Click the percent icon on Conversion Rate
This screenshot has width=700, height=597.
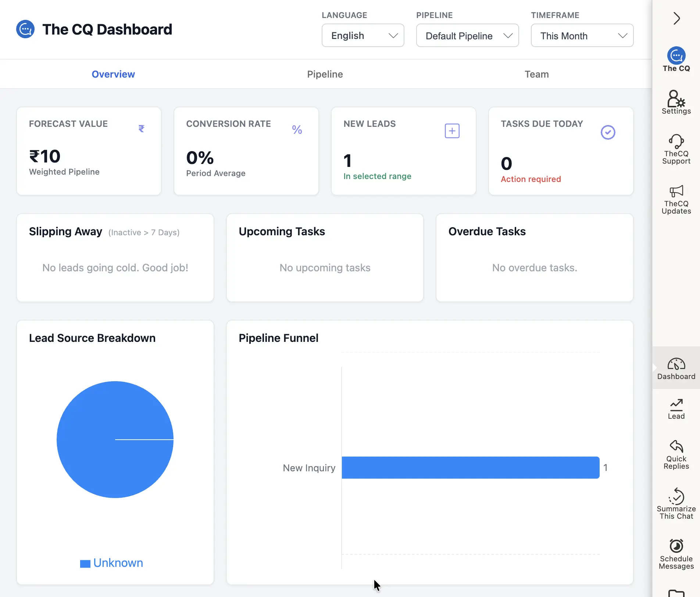tap(297, 129)
